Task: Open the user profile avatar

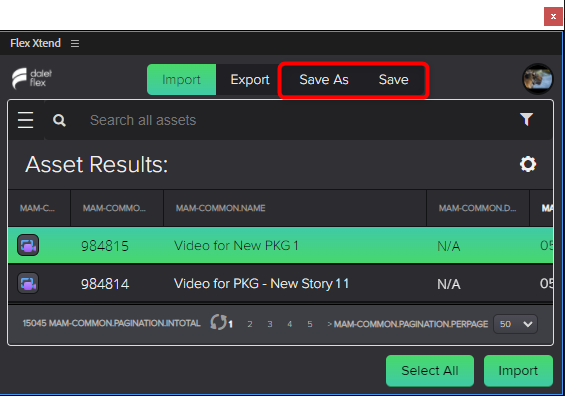Action: pos(538,79)
